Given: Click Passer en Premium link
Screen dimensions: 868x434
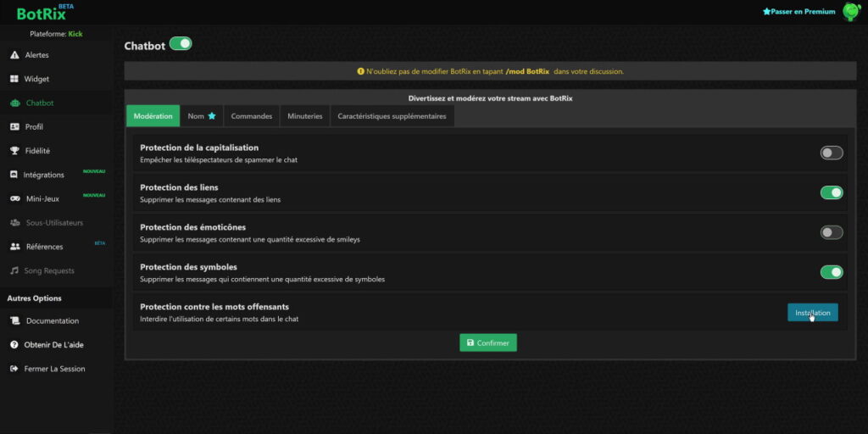Looking at the screenshot, I should click(x=798, y=12).
